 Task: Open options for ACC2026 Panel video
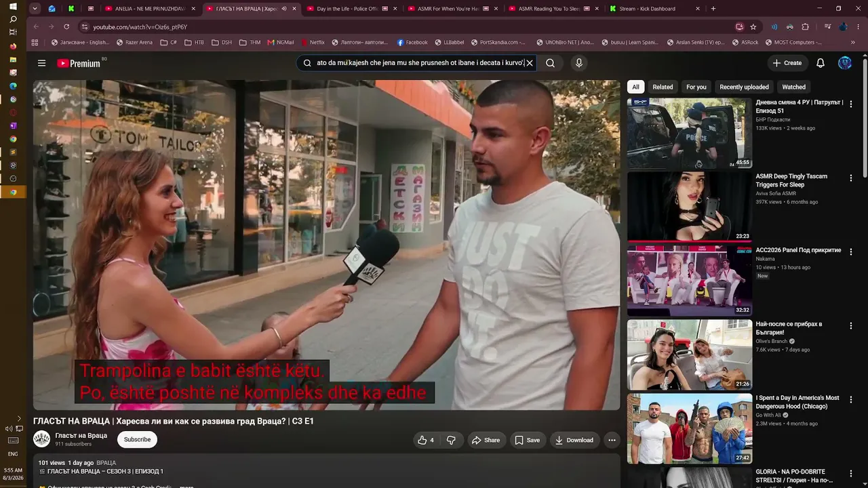pyautogui.click(x=851, y=252)
